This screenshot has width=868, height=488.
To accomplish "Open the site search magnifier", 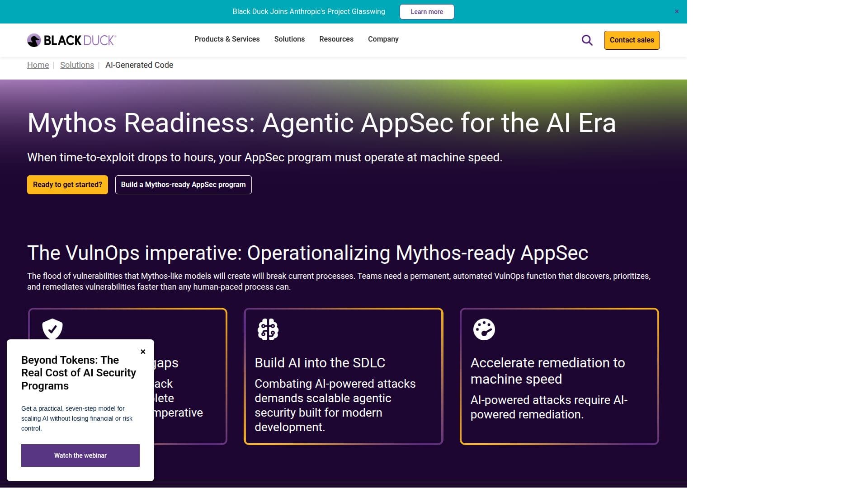I will pyautogui.click(x=587, y=40).
